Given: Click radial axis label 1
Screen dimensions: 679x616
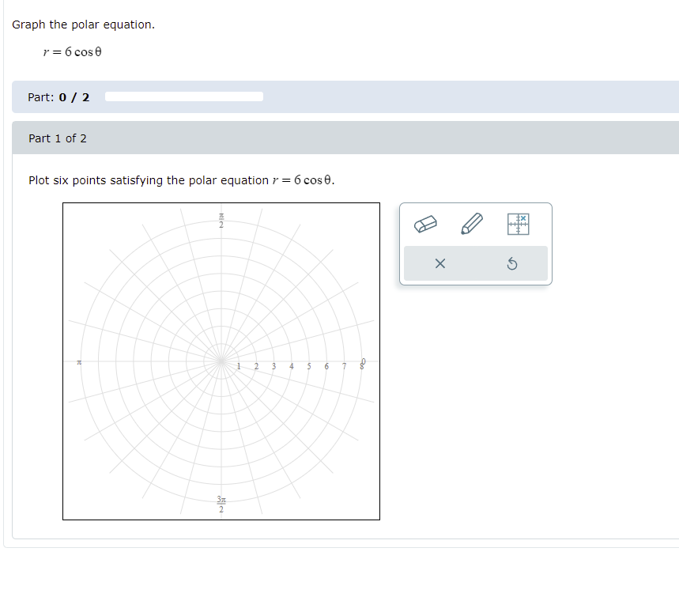Looking at the screenshot, I should click(x=239, y=366).
